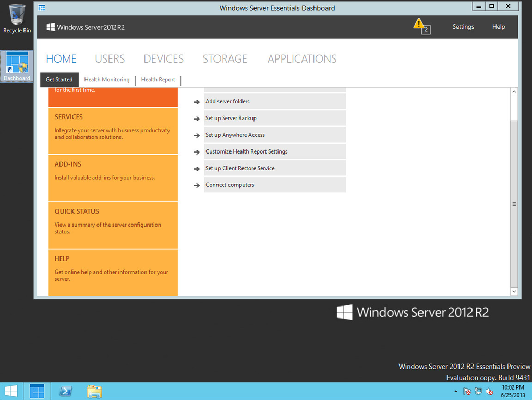Click Add server folders task
This screenshot has width=532, height=400.
click(275, 101)
